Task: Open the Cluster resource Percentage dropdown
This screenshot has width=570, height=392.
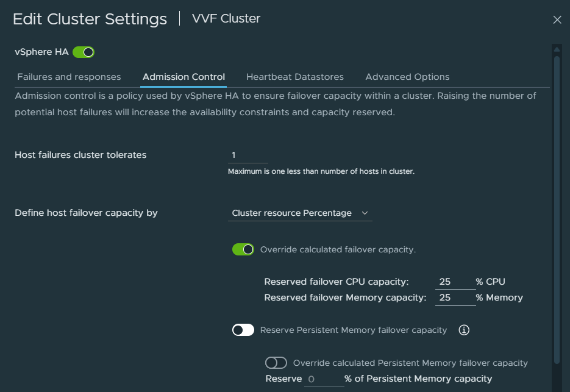Action: pyautogui.click(x=300, y=213)
